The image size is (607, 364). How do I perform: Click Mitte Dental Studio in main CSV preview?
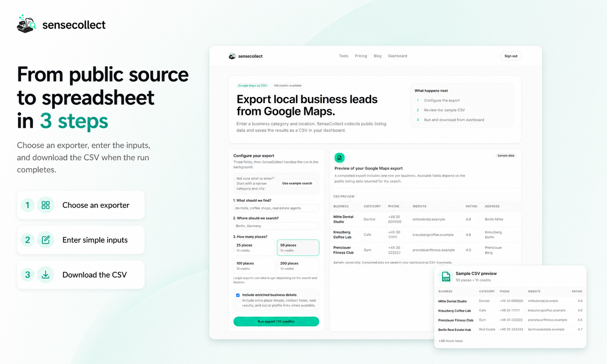pyautogui.click(x=343, y=219)
